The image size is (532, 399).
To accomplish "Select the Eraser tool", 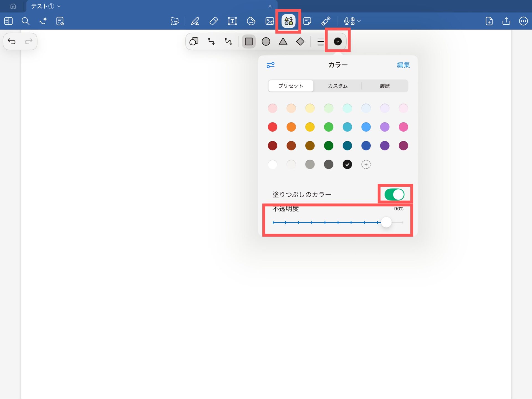I will click(214, 21).
